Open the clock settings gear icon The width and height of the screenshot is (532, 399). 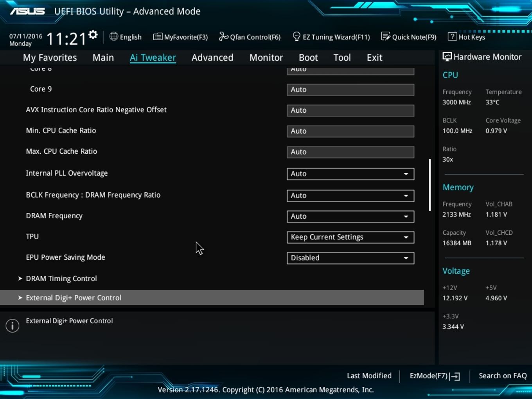pyautogui.click(x=93, y=35)
